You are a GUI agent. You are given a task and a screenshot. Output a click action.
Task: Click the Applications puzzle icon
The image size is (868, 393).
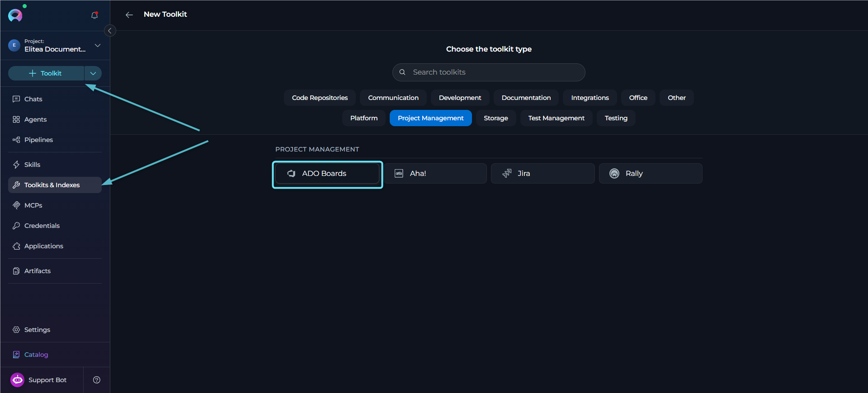pos(16,246)
